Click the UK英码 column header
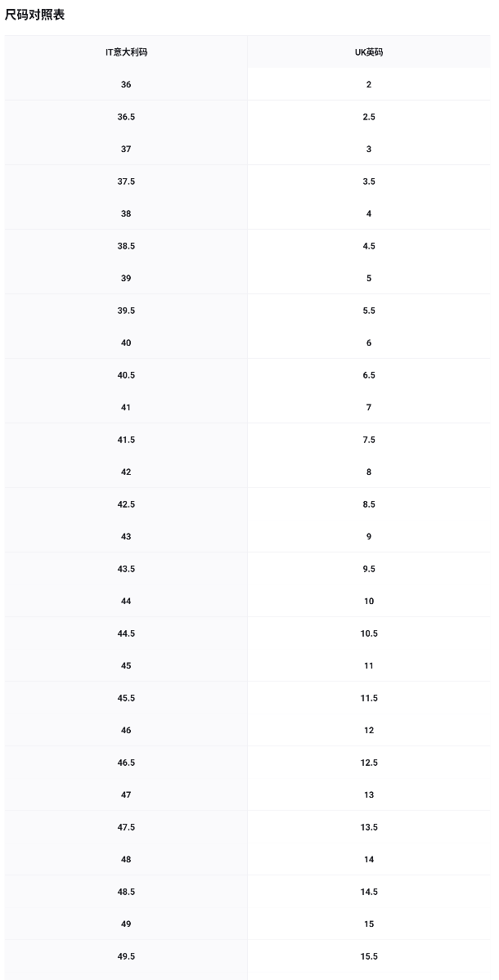The image size is (499, 980). 369,52
